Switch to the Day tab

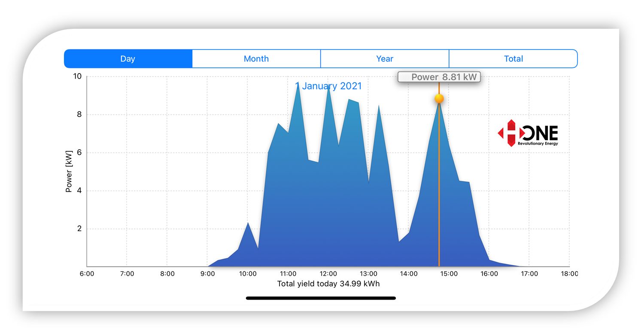pyautogui.click(x=128, y=59)
